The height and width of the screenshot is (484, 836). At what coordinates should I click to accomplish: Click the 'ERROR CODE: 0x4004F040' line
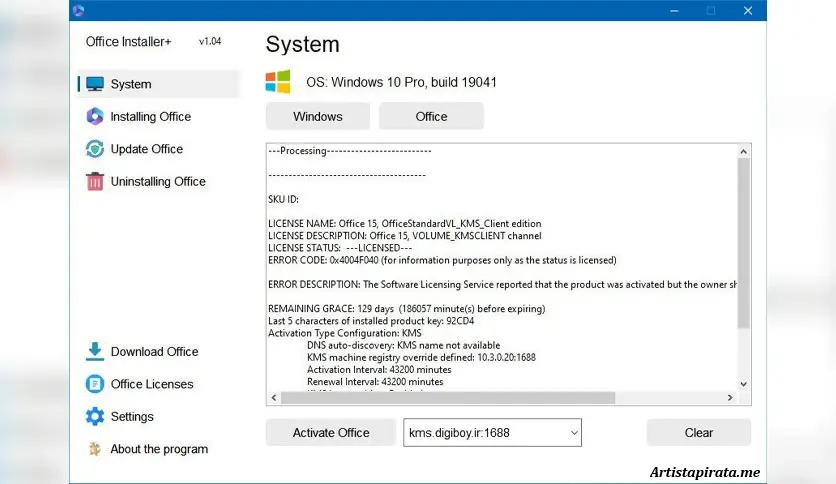coord(442,260)
